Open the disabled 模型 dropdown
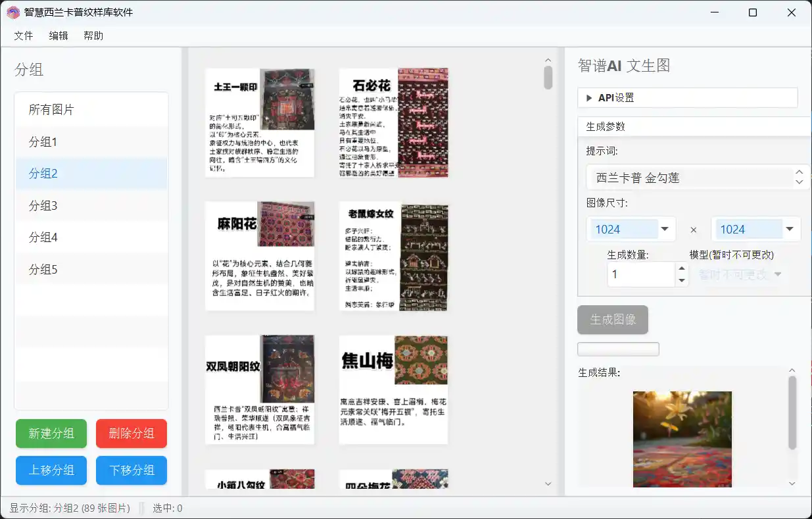Screen dimensions: 812x519 pos(741,274)
